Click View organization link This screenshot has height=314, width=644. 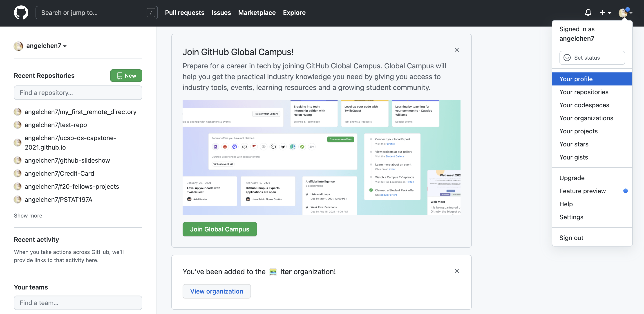point(217,291)
